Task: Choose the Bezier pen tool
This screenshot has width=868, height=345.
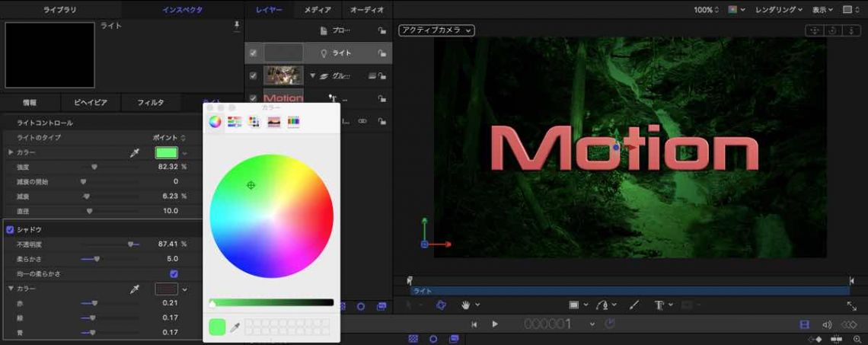Action: 603,305
